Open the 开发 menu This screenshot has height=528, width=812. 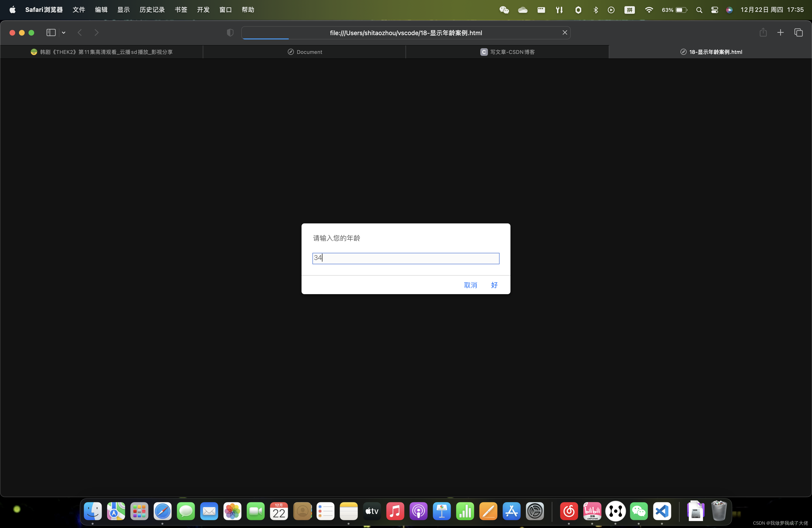click(x=203, y=10)
